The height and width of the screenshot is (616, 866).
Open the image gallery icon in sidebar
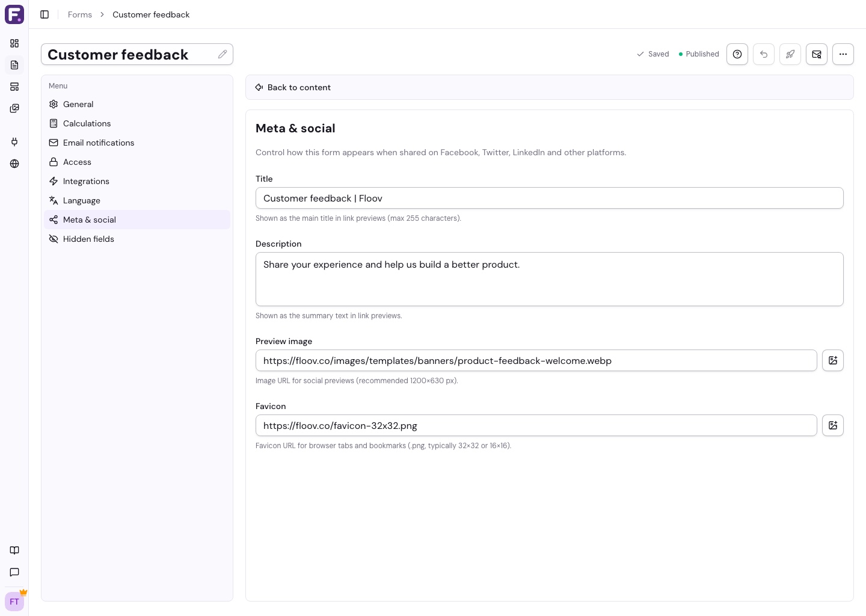coord(14,108)
